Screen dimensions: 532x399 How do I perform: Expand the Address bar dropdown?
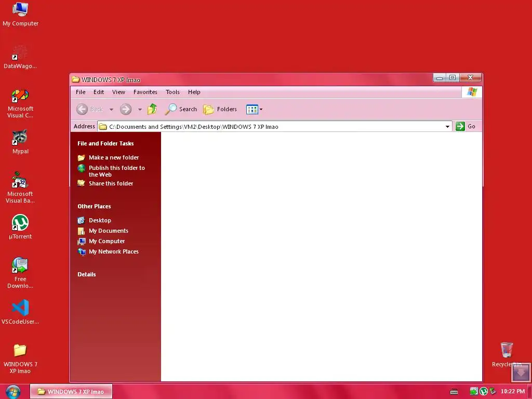[447, 127]
